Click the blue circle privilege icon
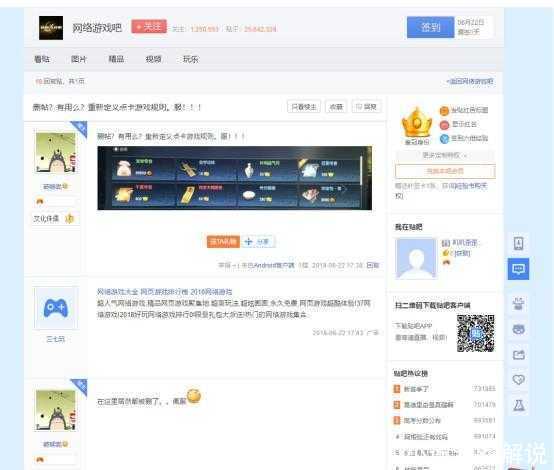 [444, 139]
